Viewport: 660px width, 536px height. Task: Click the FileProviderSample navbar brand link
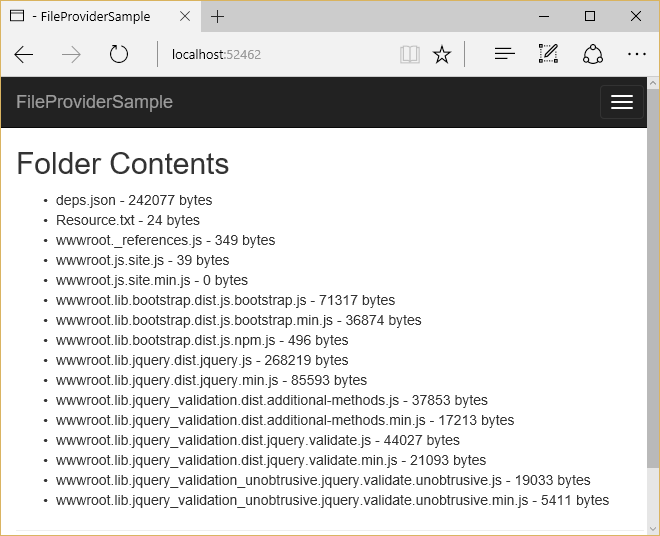pos(95,102)
